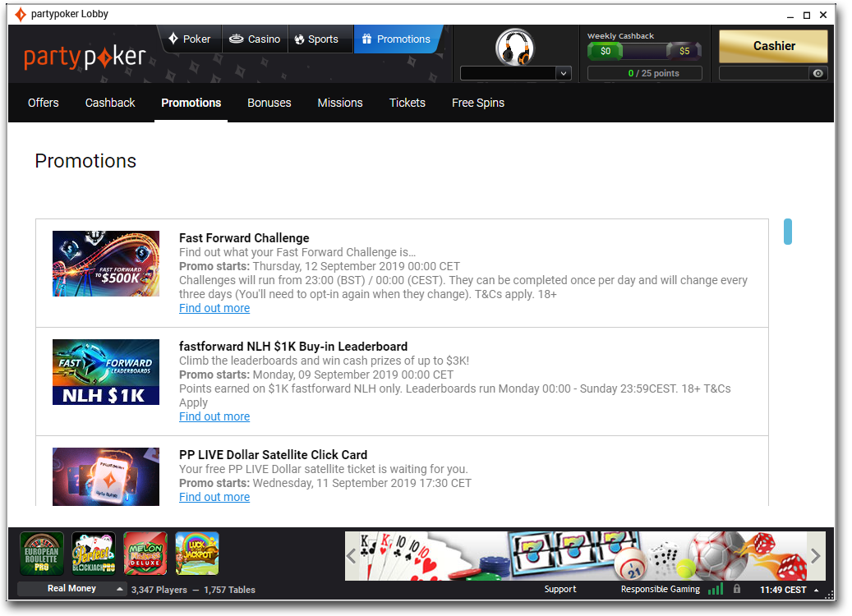Toggle balance visibility eye icon
The height and width of the screenshot is (616, 852).
click(817, 73)
